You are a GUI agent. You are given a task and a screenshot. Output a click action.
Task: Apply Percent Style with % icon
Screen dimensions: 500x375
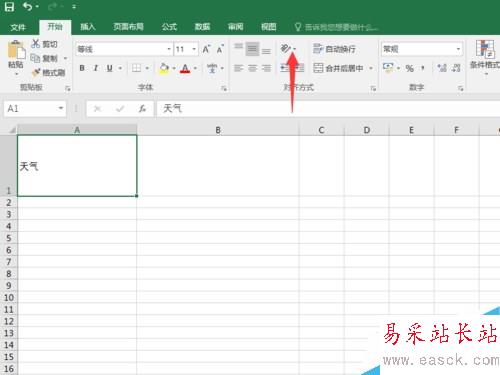(x=410, y=68)
